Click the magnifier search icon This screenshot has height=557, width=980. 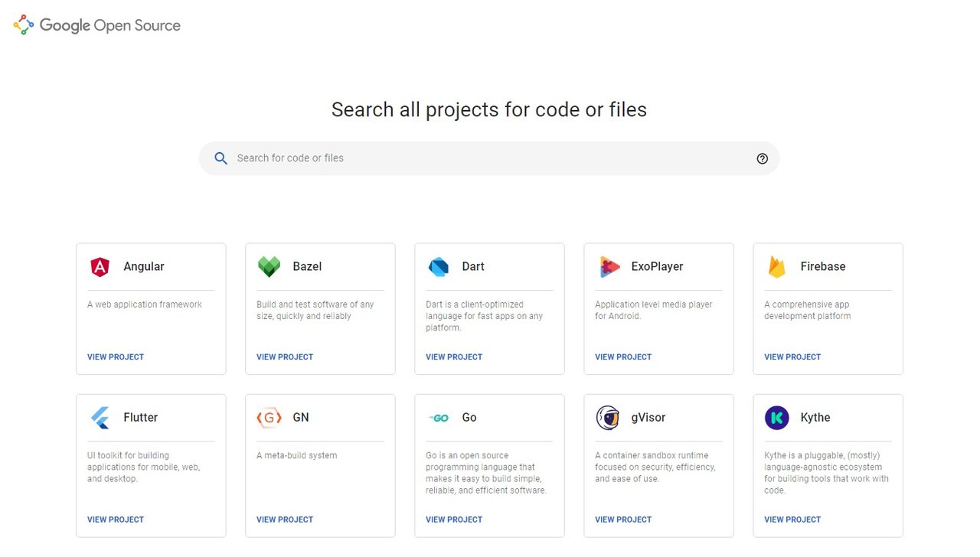point(220,158)
